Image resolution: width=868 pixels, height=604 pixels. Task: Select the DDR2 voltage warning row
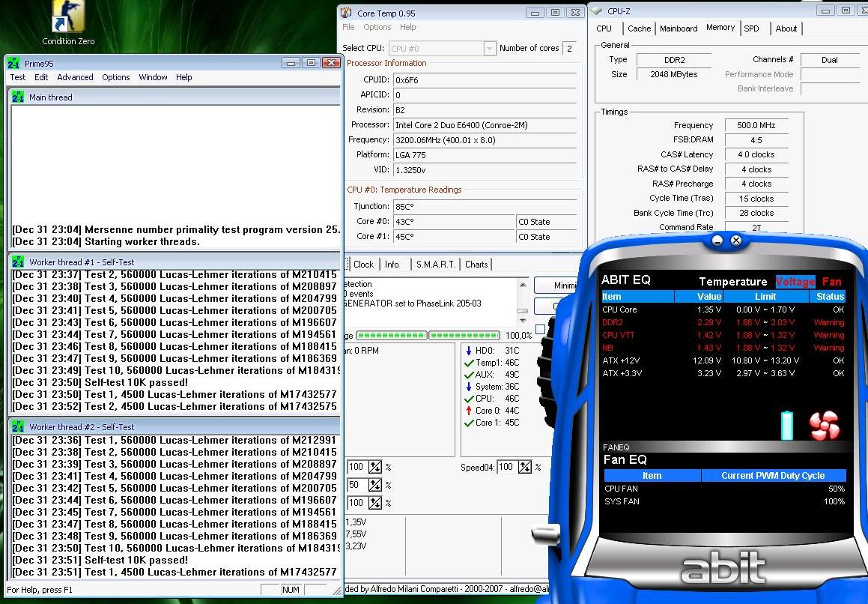tap(723, 322)
